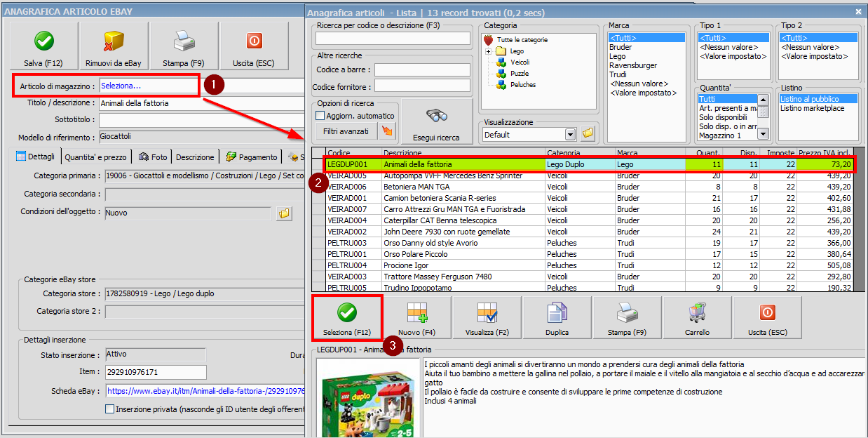Click the Lego Duplo product thumbnail
The image size is (868, 438).
click(367, 399)
